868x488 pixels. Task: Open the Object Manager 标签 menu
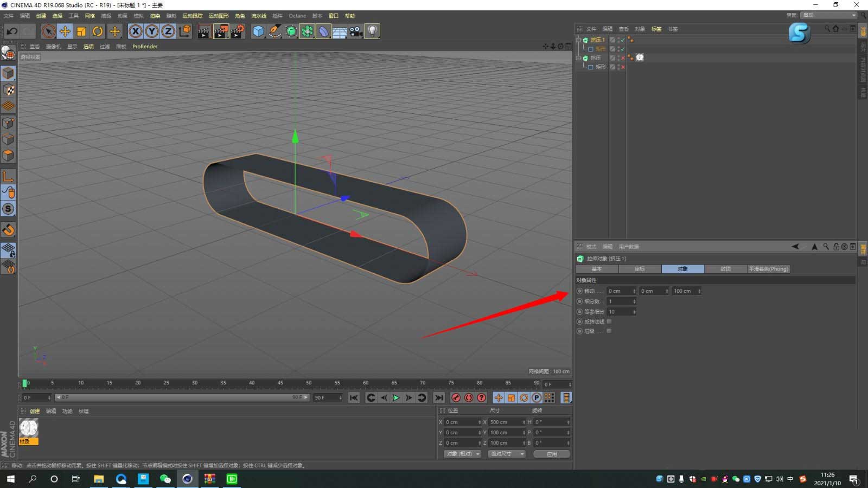656,29
